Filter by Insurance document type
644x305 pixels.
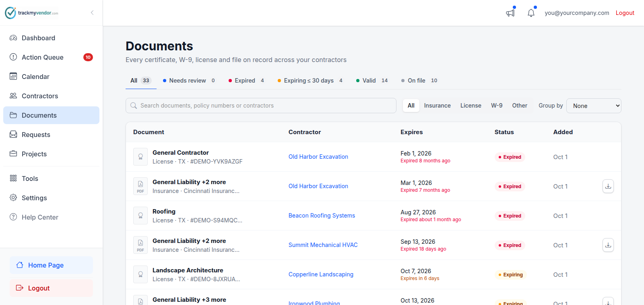tap(437, 106)
